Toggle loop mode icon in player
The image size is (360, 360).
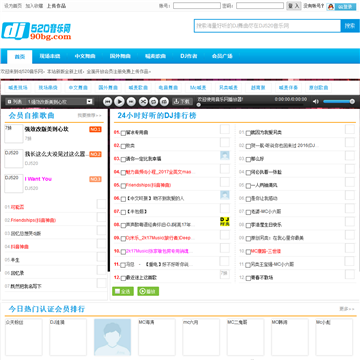click(154, 101)
